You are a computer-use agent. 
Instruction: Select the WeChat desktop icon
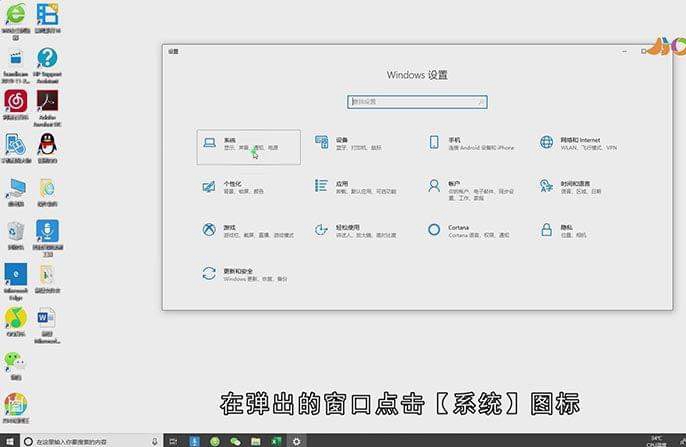point(15,366)
